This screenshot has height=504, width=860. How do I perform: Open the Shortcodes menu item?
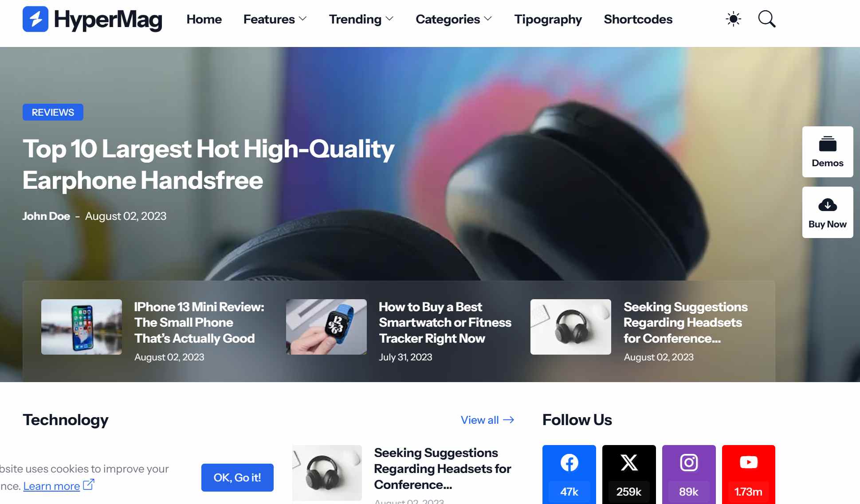638,19
